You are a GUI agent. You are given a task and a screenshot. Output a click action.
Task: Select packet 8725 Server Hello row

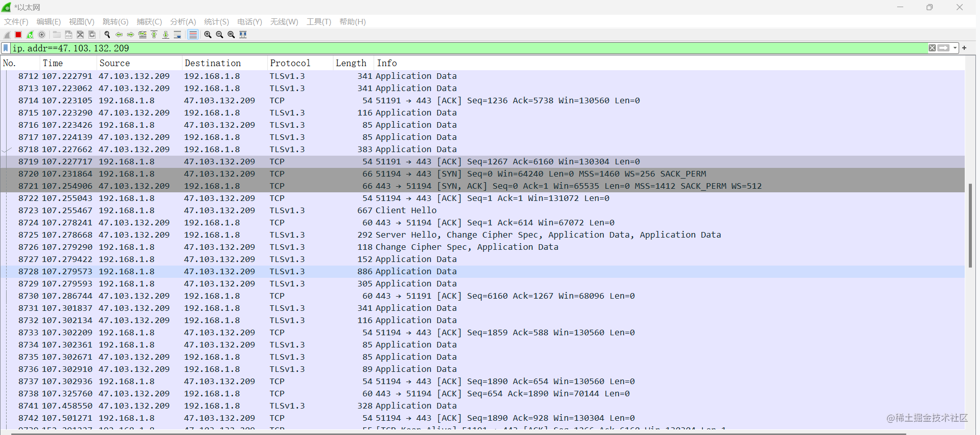pyautogui.click(x=482, y=235)
